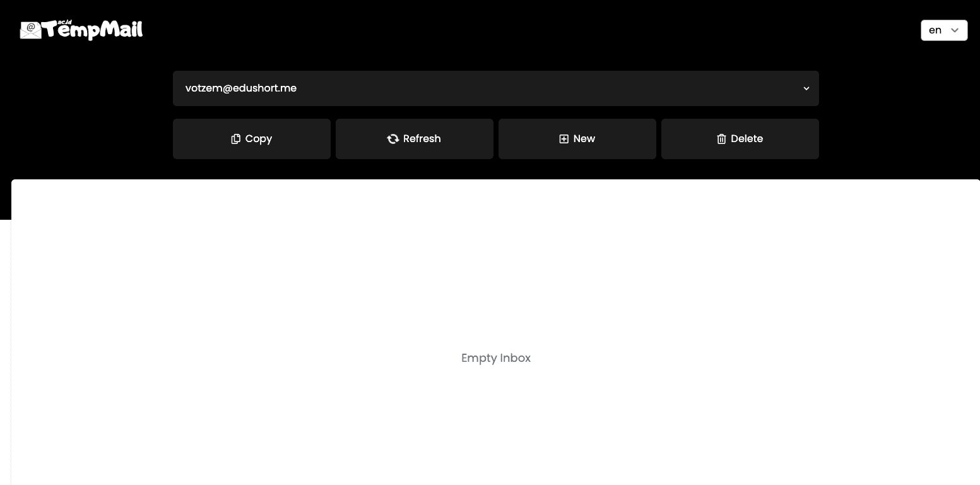Click the TempMail wordmark text in the logo

93,30
